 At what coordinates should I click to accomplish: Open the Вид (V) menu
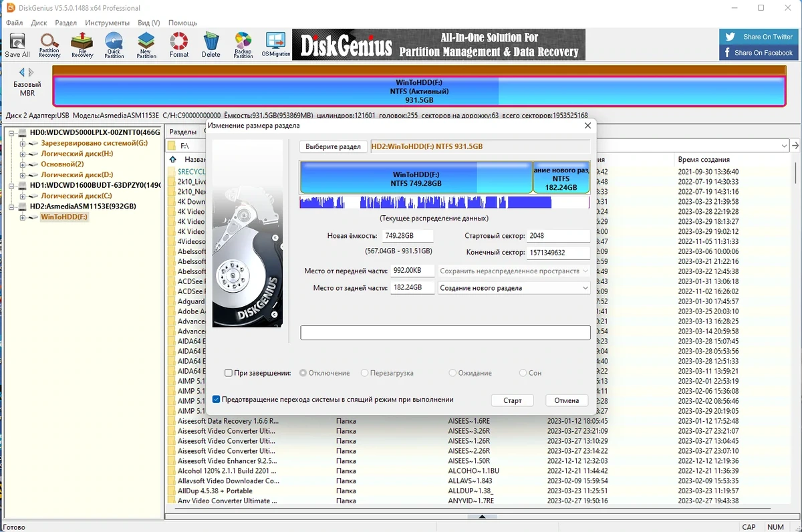[148, 23]
